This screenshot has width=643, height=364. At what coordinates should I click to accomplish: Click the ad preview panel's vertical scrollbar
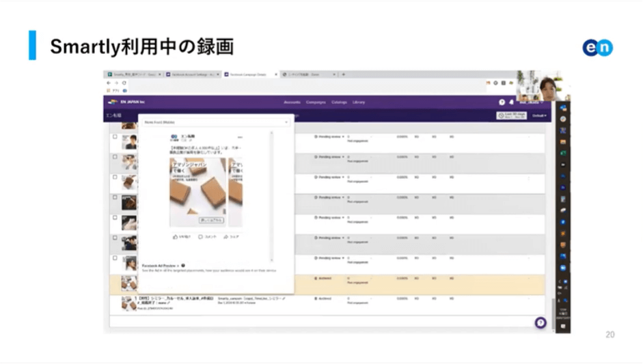coord(271,196)
